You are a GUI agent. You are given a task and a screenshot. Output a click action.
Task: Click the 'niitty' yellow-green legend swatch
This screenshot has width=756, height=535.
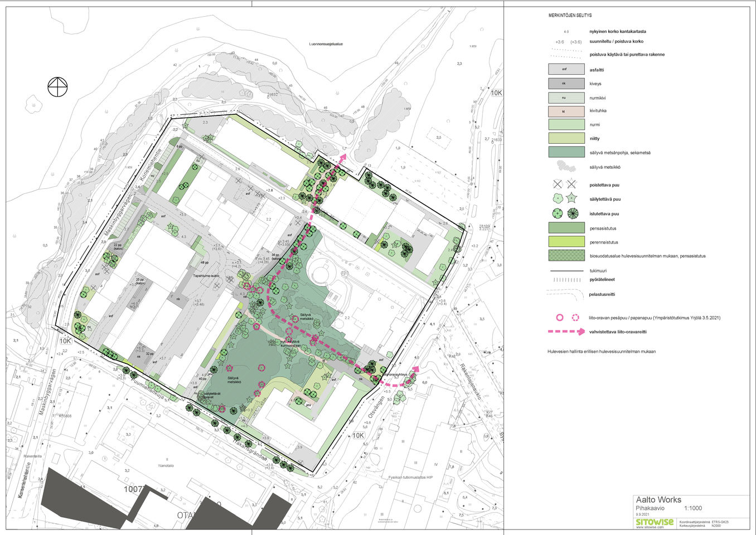[566, 138]
